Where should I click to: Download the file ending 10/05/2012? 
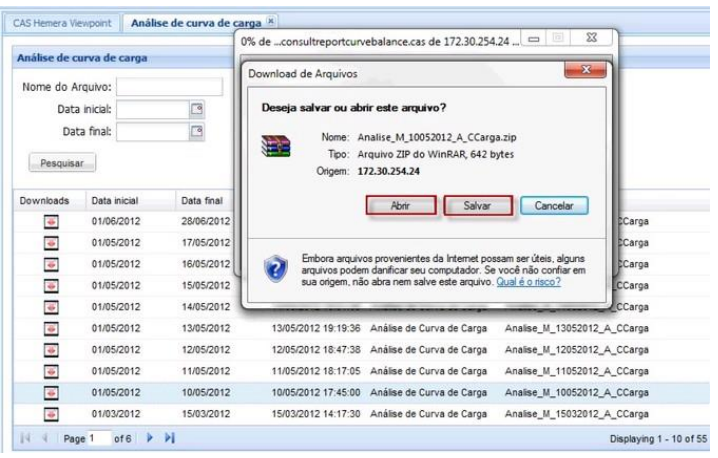pyautogui.click(x=50, y=392)
